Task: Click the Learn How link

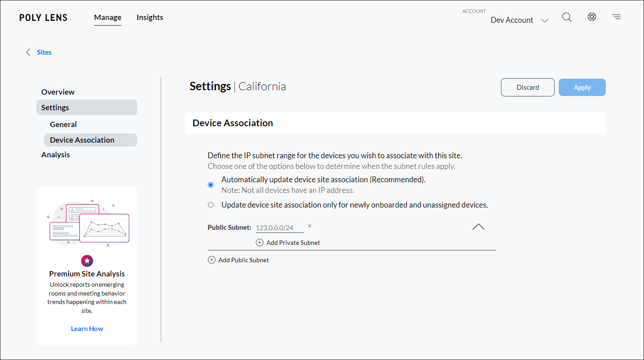Action: coord(87,329)
